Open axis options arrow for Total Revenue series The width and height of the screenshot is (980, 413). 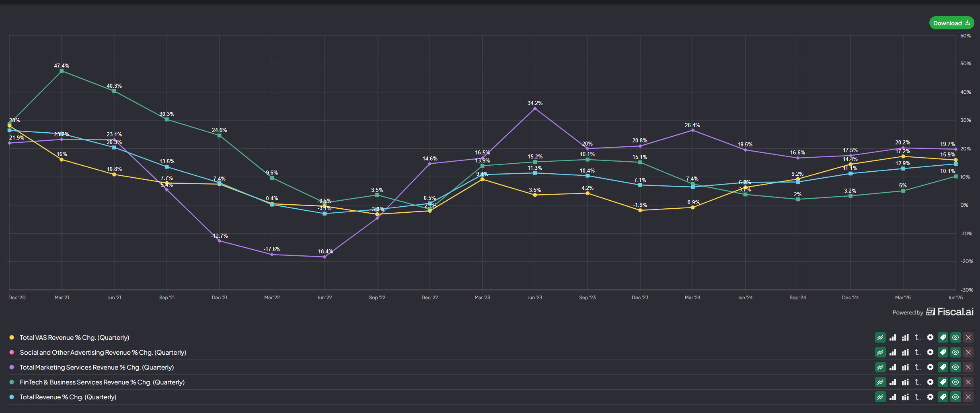click(x=917, y=397)
